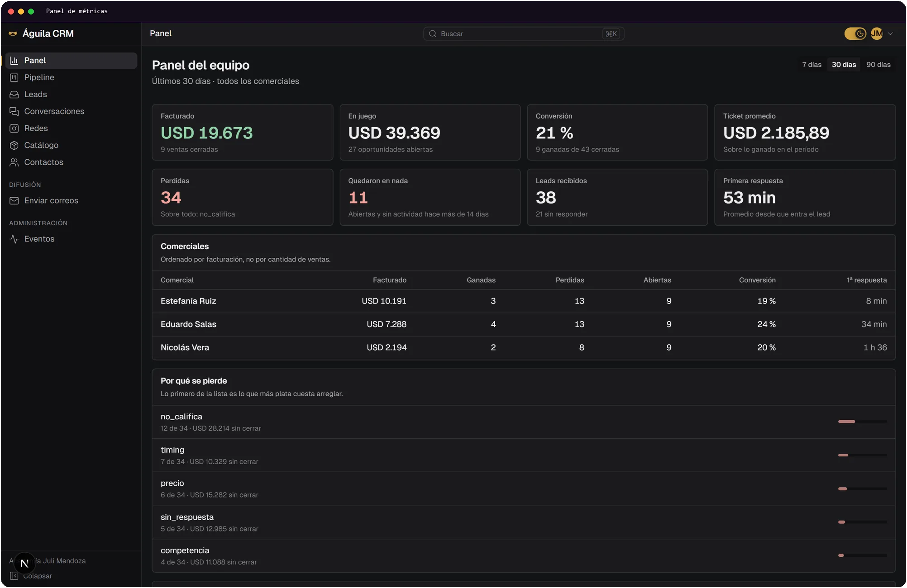Click the Redes icon in sidebar

[x=14, y=128]
